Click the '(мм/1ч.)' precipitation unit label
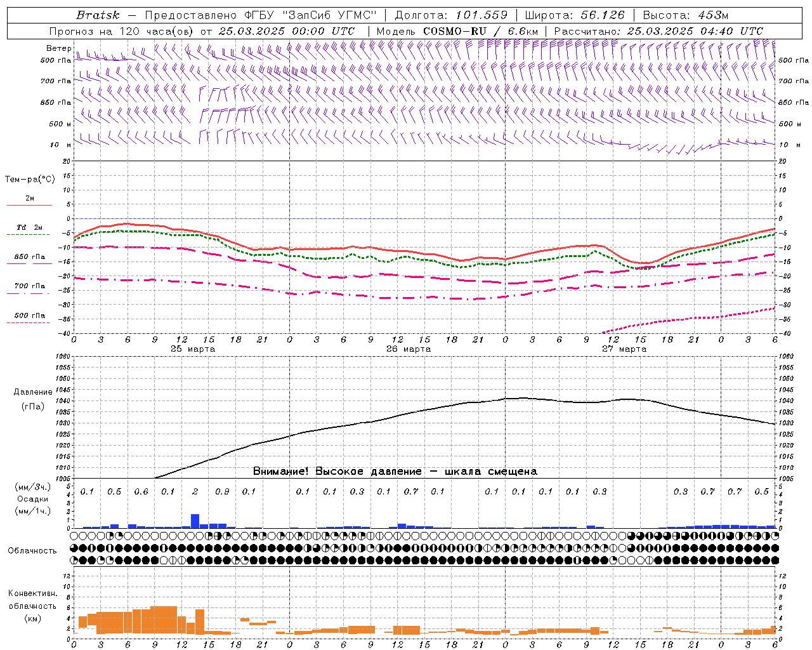This screenshot has width=812, height=650. [x=33, y=511]
